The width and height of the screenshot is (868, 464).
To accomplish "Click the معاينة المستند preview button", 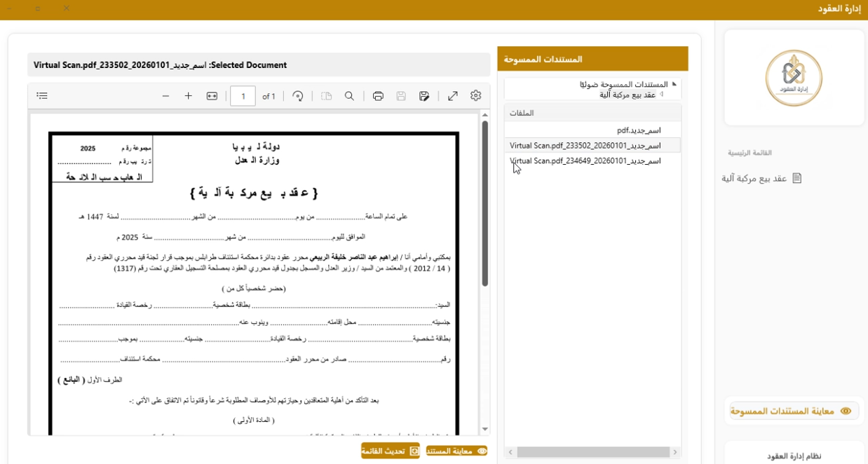I will pos(457,451).
